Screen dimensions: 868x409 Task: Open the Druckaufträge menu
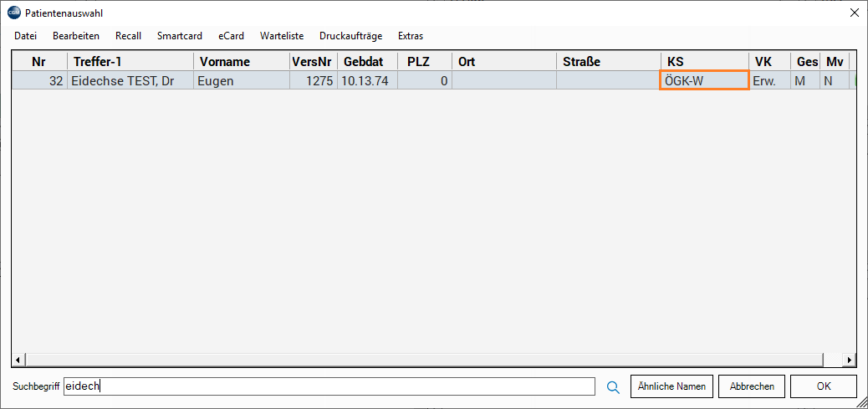click(350, 36)
